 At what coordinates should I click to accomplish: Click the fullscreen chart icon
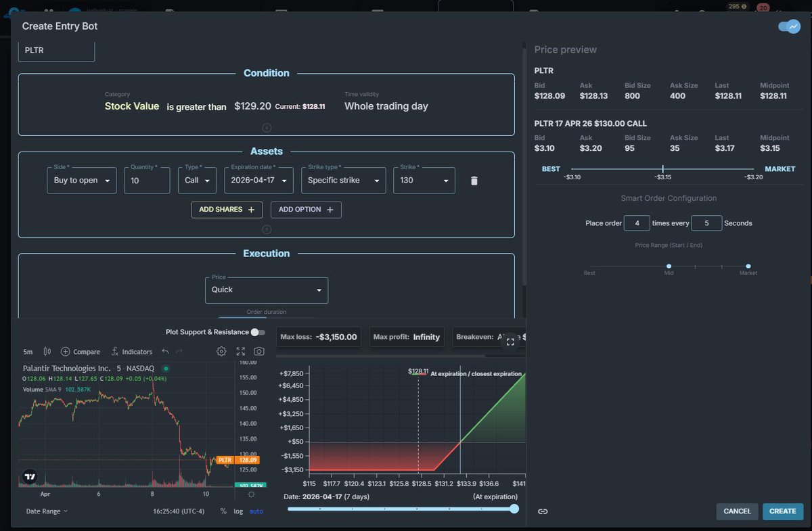tap(240, 351)
